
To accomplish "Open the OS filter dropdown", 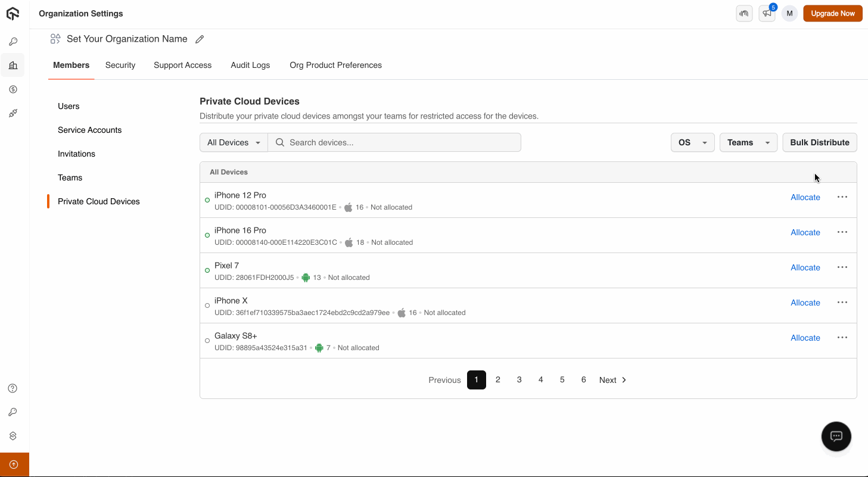I will click(692, 142).
